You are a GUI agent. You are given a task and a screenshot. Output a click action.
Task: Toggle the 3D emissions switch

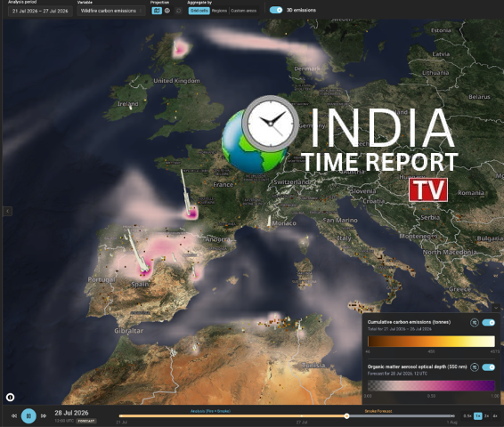click(276, 10)
